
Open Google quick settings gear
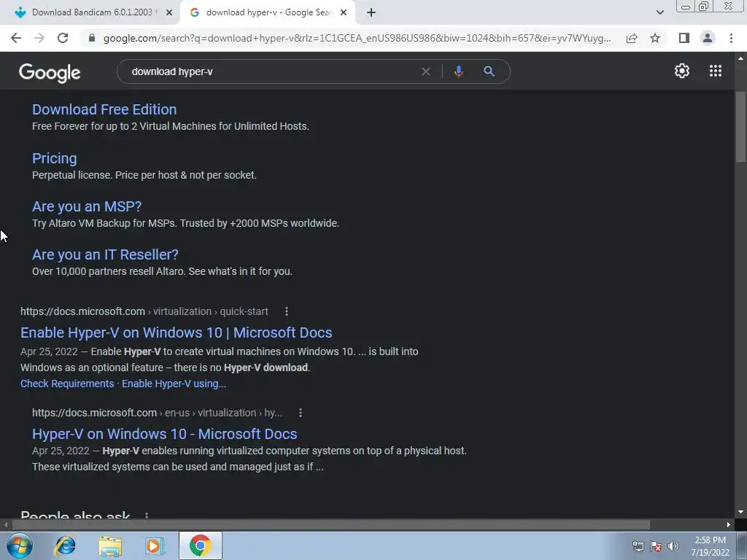pyautogui.click(x=682, y=71)
